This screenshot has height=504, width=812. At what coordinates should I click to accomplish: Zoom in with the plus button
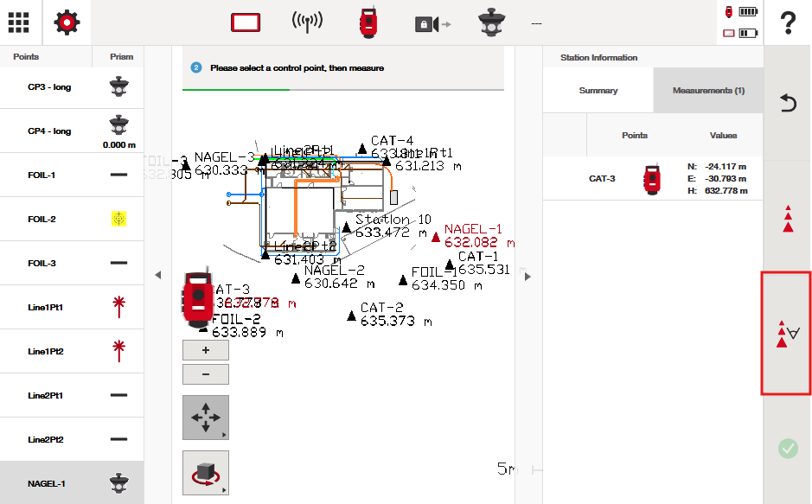[x=206, y=350]
